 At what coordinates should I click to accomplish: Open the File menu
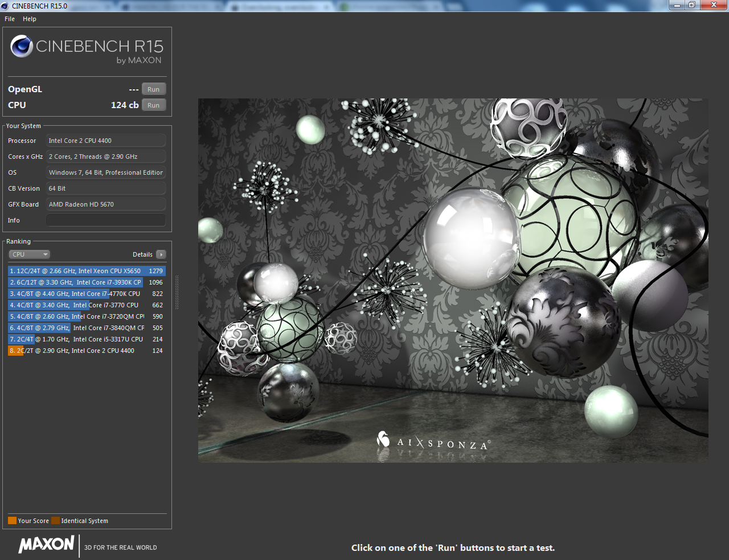(x=10, y=19)
